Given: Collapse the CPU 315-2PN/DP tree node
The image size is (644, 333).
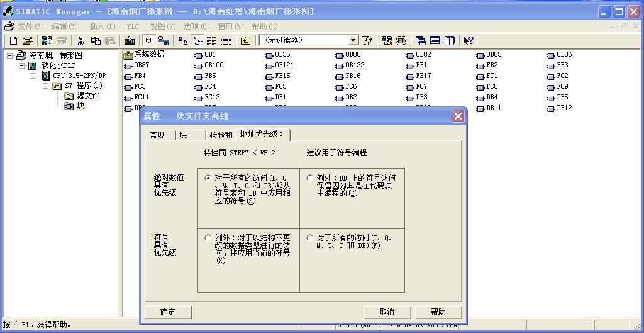Looking at the screenshot, I should [35, 76].
